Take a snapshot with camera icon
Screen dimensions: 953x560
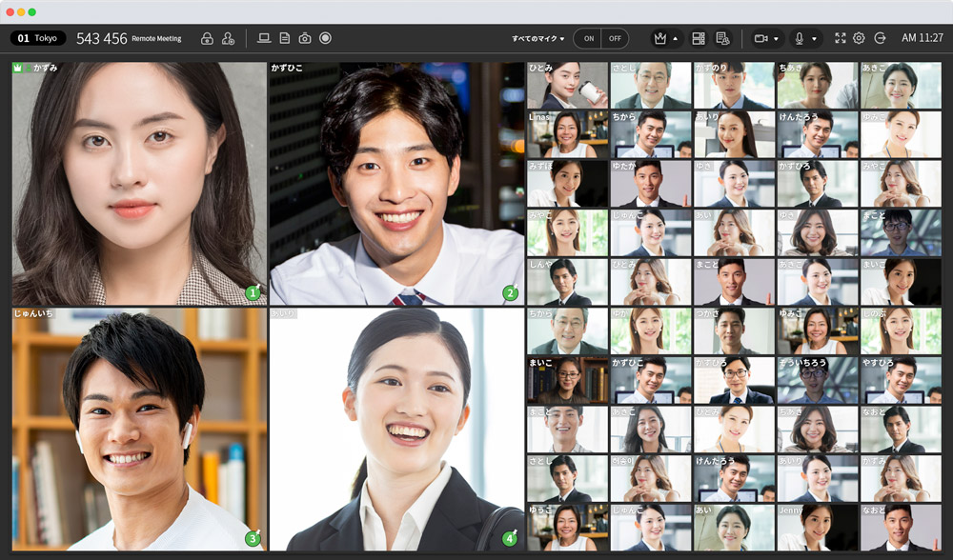click(305, 38)
